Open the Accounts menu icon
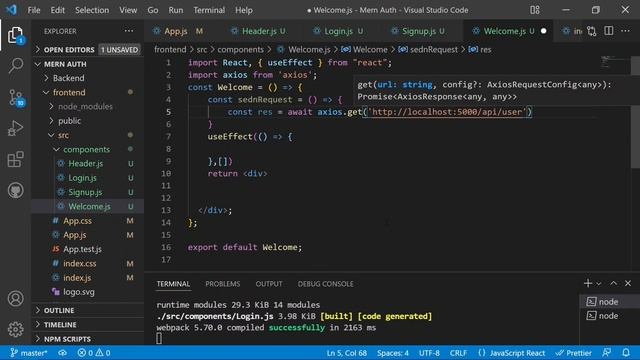 16,298
